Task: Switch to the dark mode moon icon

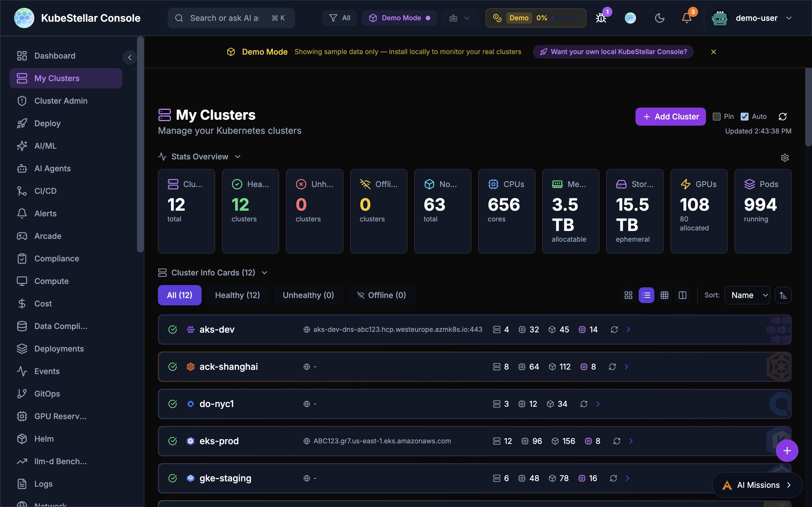Action: pos(659,18)
